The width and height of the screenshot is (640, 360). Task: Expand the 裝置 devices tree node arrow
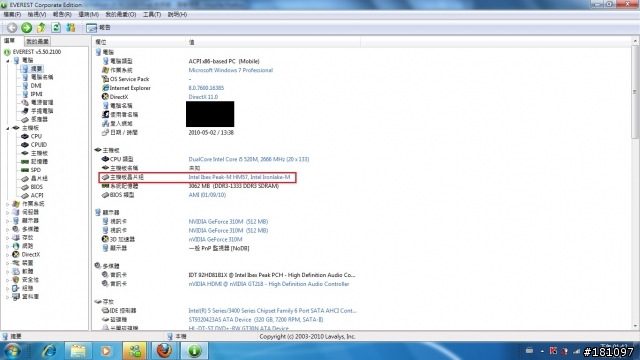tap(7, 263)
